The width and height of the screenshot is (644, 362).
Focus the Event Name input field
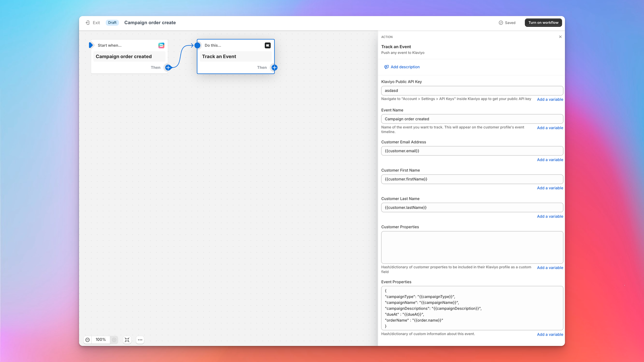coord(472,119)
